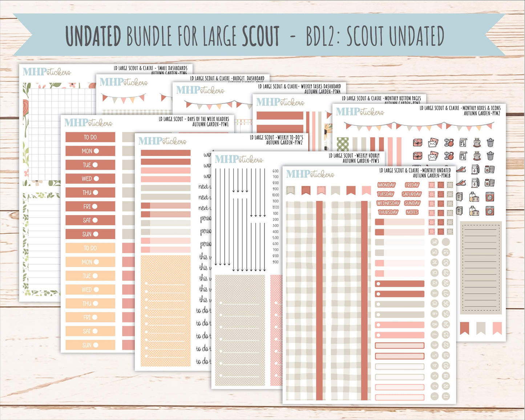Viewport: 525px width, 420px height.
Task: Click the dumbbell kettlebell icon in first icon row
Action: [x=449, y=142]
